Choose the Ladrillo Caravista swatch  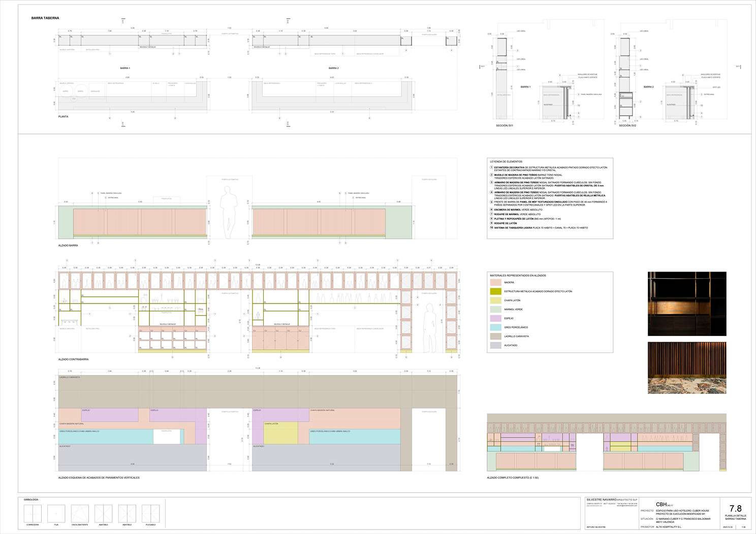[x=495, y=336]
